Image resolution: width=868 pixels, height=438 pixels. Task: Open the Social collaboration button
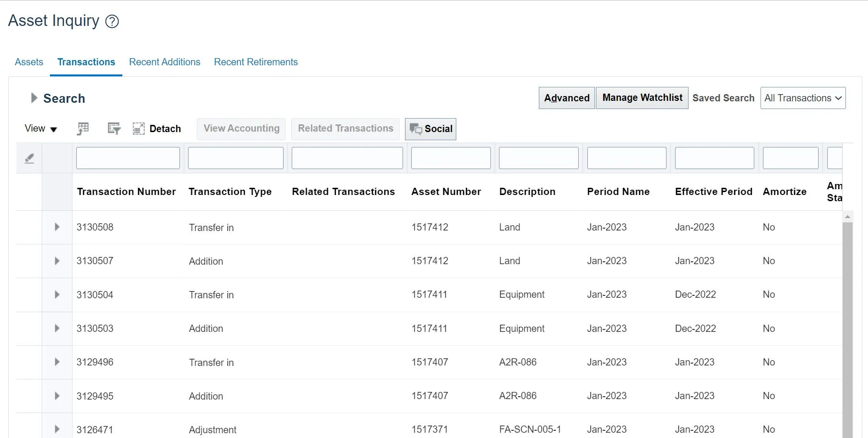pyautogui.click(x=430, y=129)
